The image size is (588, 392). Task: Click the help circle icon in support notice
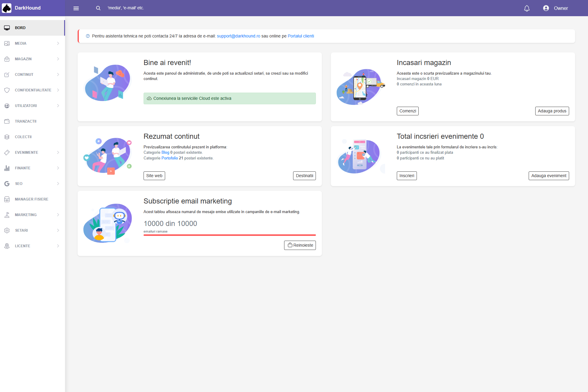pos(88,36)
